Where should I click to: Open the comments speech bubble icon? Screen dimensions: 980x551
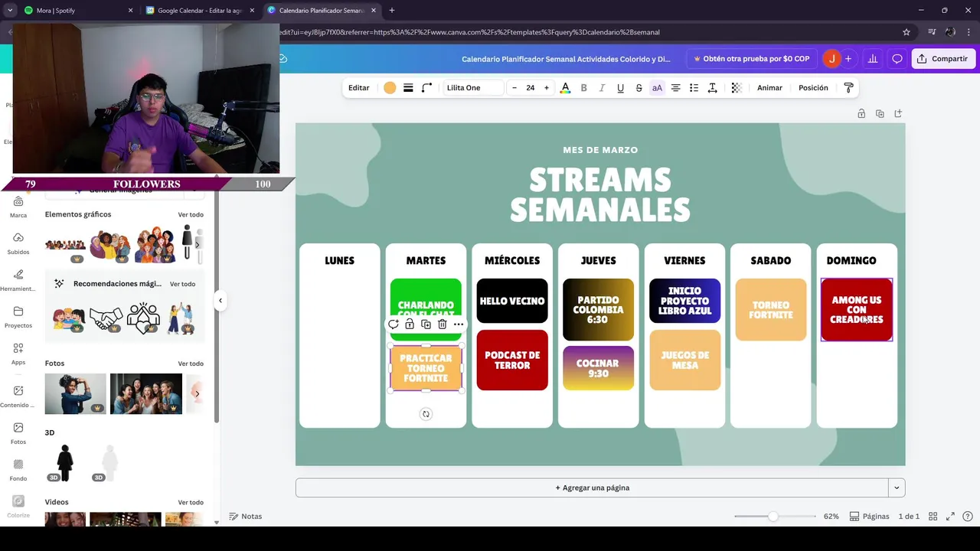point(897,59)
